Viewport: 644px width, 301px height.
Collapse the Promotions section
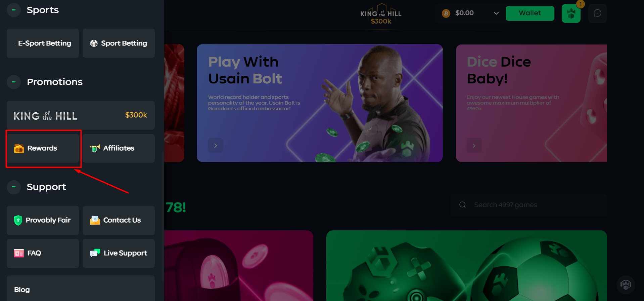click(x=14, y=82)
